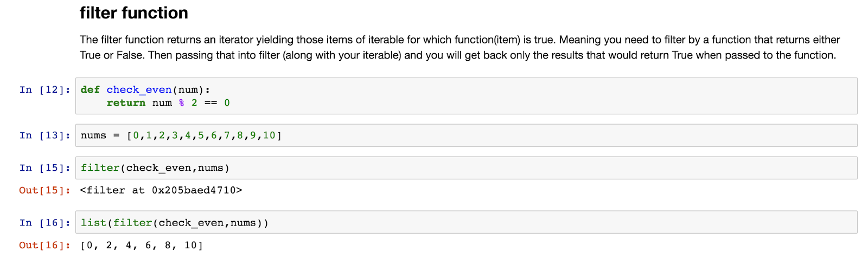Image resolution: width=868 pixels, height=277 pixels.
Task: Click the number 10 in the nums list
Action: [269, 136]
